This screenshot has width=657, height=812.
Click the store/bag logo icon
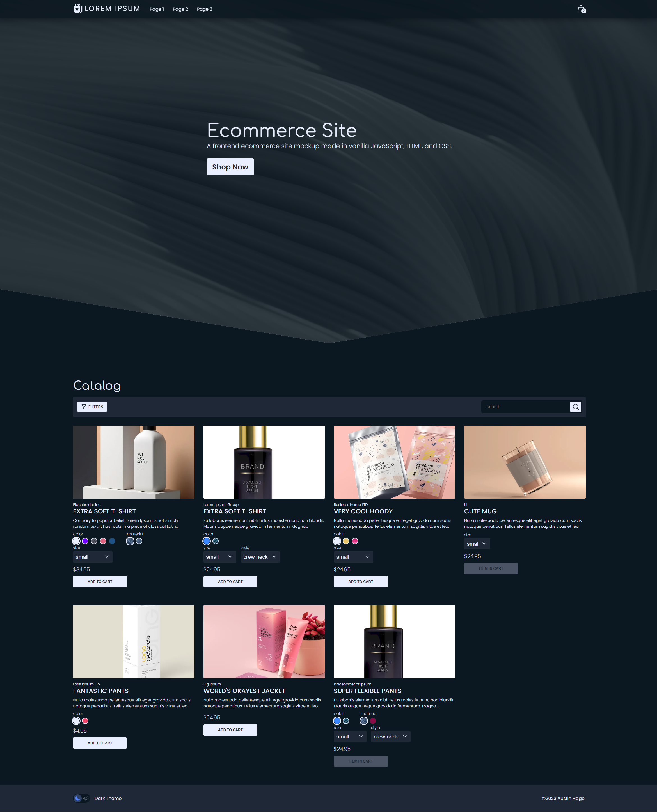[x=78, y=9]
